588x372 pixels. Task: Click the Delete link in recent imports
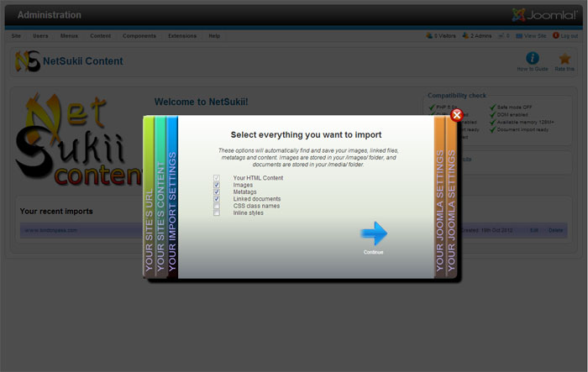pos(555,230)
